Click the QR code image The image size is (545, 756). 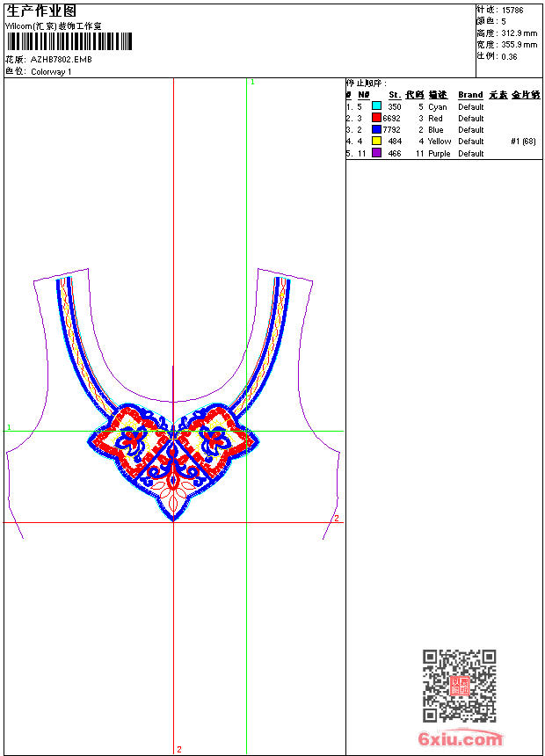pos(459,686)
